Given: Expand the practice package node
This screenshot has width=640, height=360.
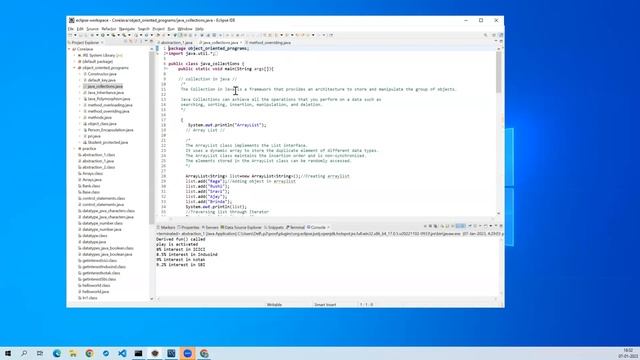Looking at the screenshot, I should click(x=75, y=149).
